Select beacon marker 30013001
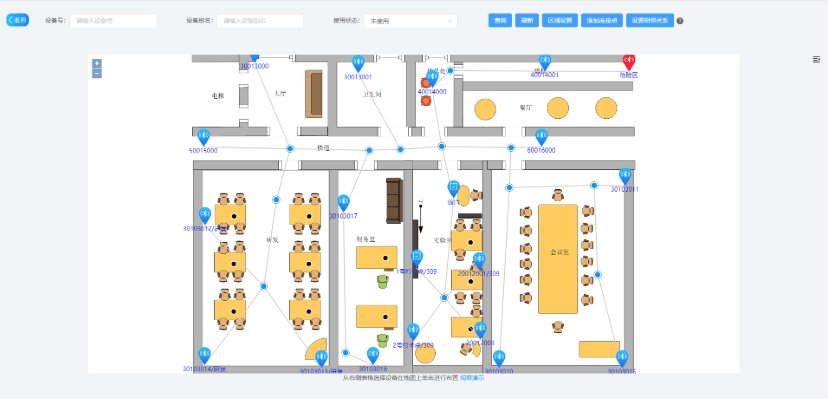This screenshot has height=399, width=828. (358, 63)
